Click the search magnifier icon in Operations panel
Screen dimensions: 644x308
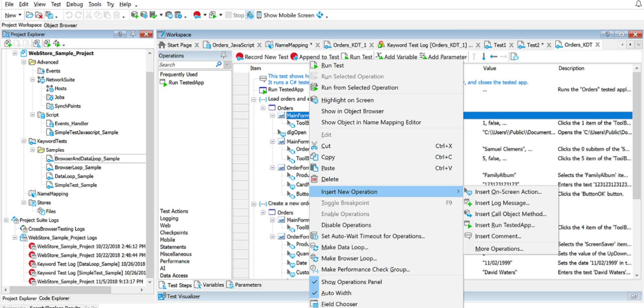[x=219, y=65]
